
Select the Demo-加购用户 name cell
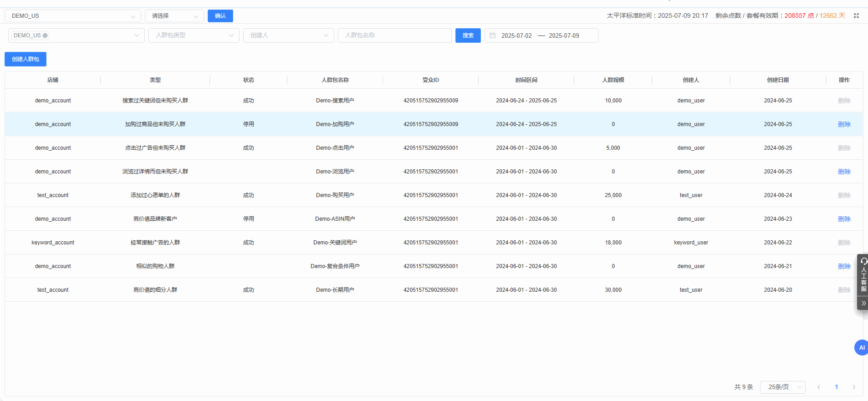[x=335, y=124]
